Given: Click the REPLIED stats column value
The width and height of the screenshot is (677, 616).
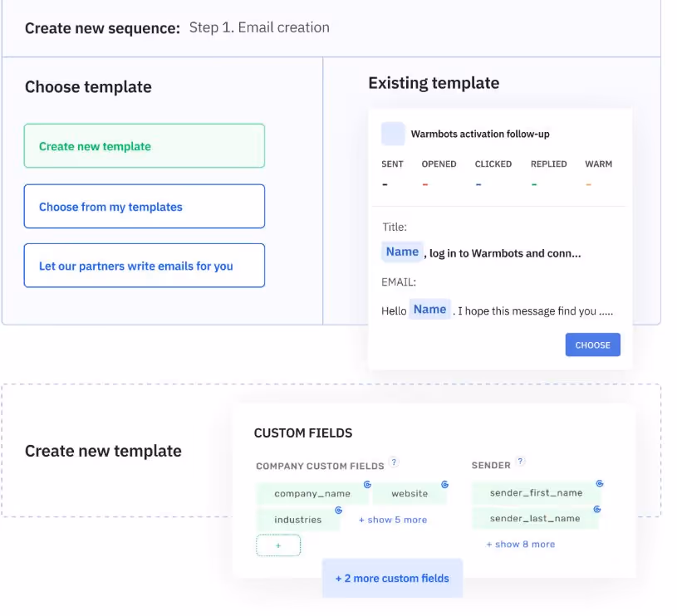Looking at the screenshot, I should click(x=534, y=183).
